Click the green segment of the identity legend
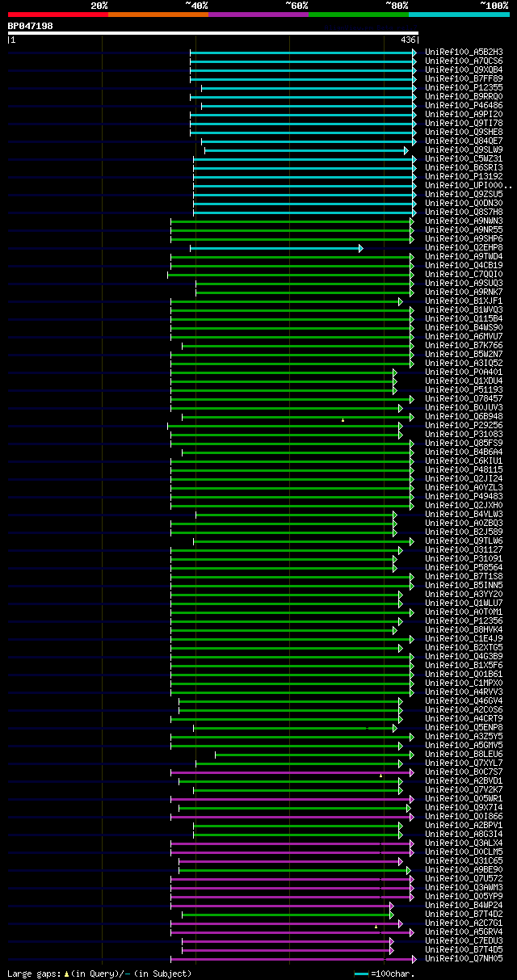 (359, 15)
